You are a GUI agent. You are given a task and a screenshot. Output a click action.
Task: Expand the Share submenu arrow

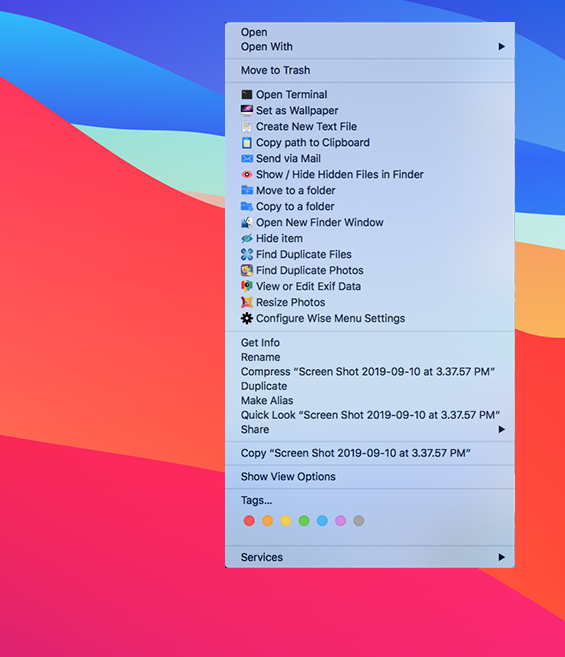point(501,429)
